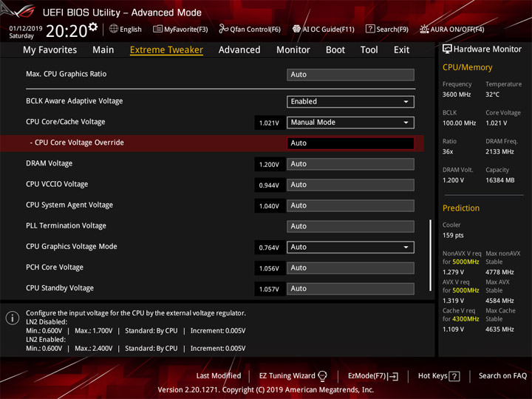Click the settings gear next to the clock

click(x=93, y=27)
